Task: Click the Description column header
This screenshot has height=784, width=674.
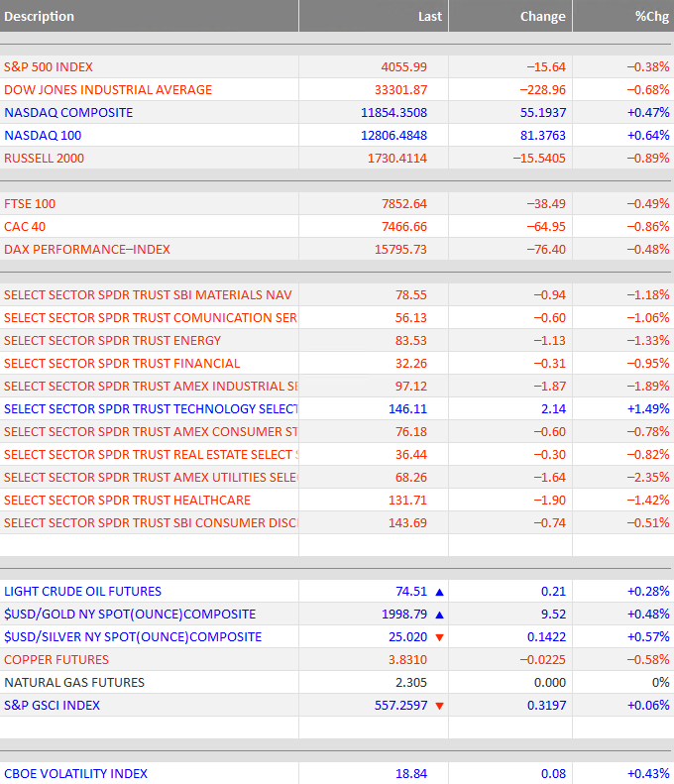Action: (x=149, y=16)
